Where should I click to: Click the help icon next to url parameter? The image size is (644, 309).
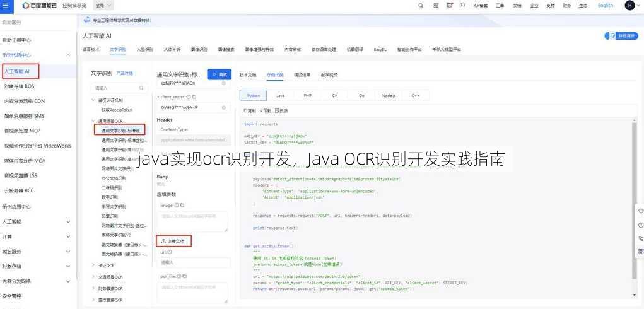169,252
